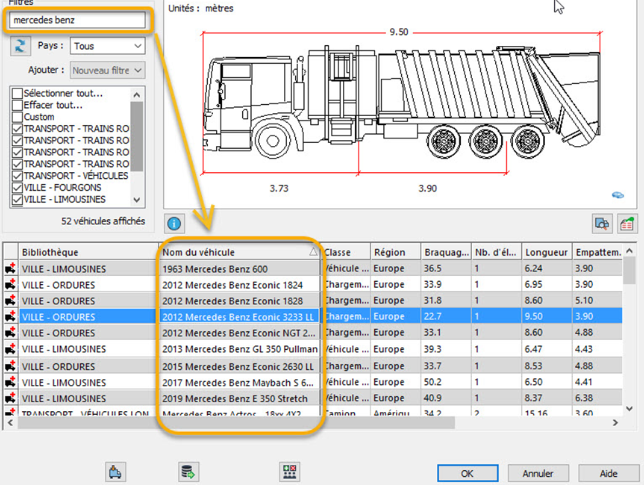Click row icon for GL 350 Pullman
The image size is (644, 485).
(x=10, y=349)
